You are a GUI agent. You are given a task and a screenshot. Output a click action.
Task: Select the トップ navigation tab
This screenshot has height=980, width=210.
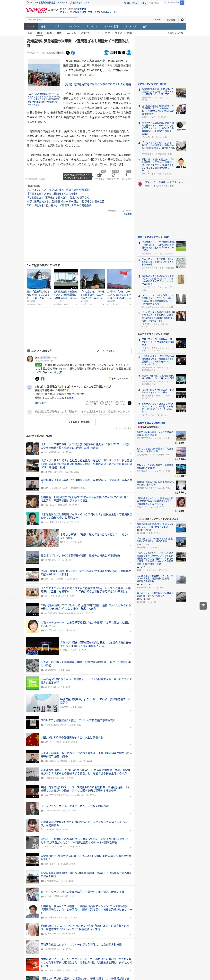point(31,26)
